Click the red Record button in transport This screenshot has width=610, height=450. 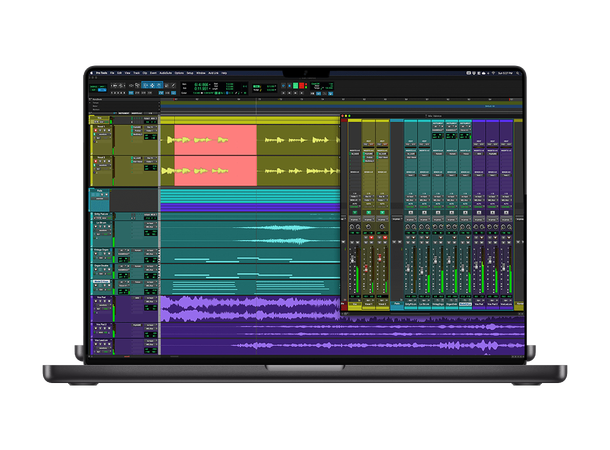point(301,86)
